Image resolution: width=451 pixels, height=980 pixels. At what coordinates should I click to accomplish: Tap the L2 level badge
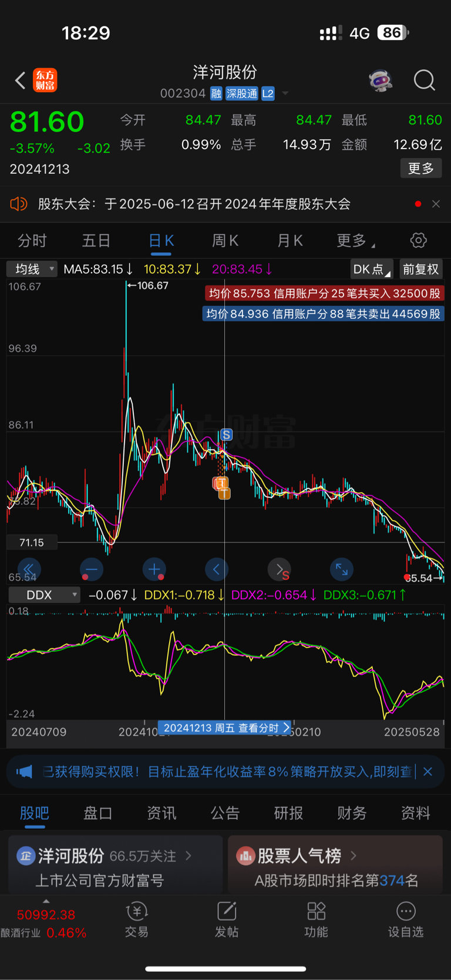(x=268, y=93)
